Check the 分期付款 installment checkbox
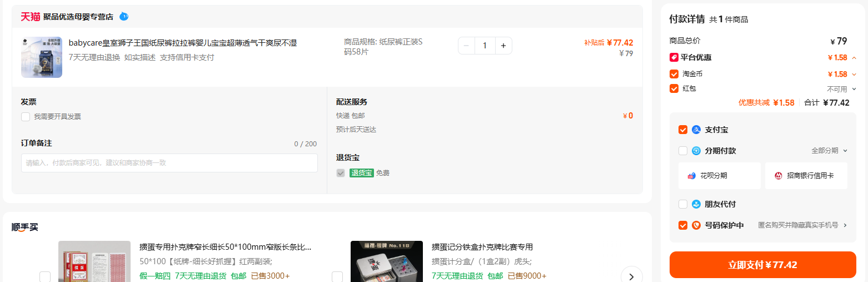Viewport: 868px width, 282px height. click(x=683, y=151)
